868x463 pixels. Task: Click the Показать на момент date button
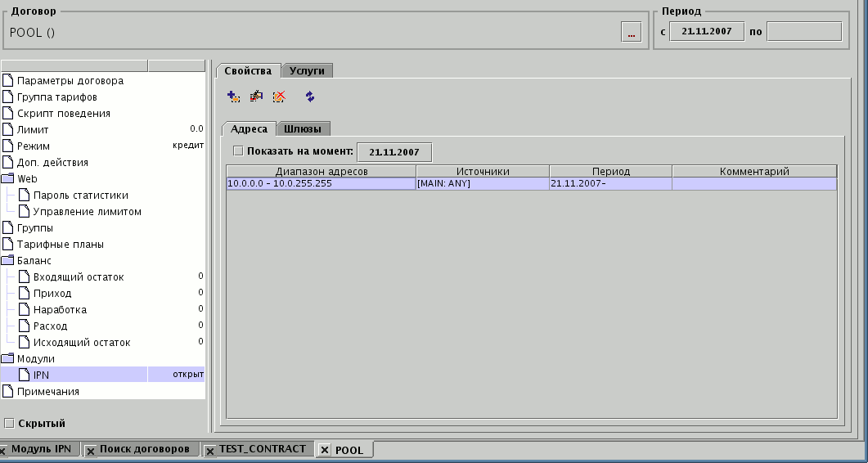click(x=394, y=152)
